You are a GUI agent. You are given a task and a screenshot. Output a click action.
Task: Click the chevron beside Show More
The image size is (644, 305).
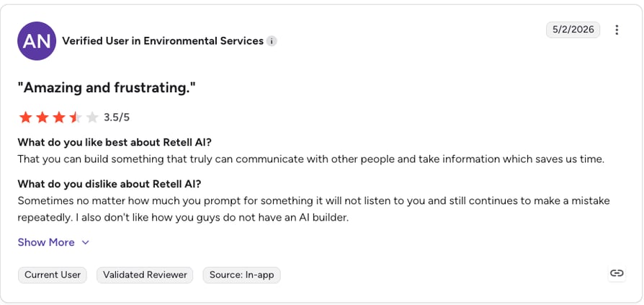click(86, 242)
